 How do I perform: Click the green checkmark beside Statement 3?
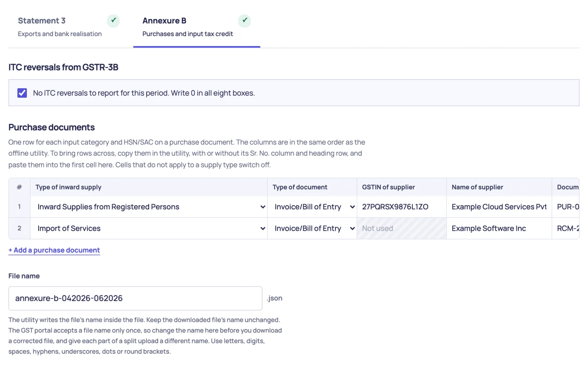[x=113, y=21]
